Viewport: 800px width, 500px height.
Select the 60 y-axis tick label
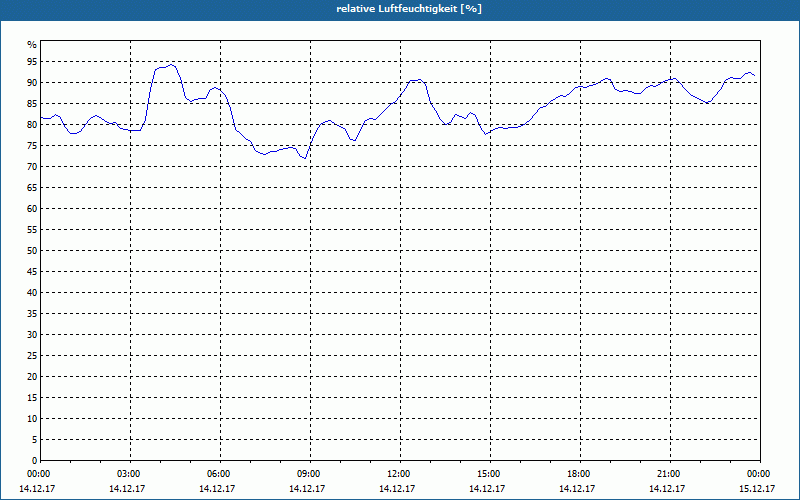coord(32,209)
